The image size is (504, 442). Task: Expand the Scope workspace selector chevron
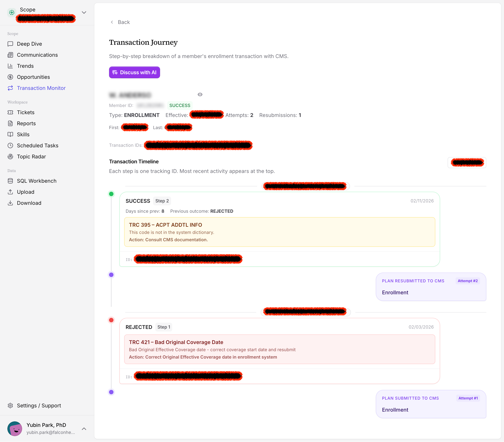tap(84, 13)
